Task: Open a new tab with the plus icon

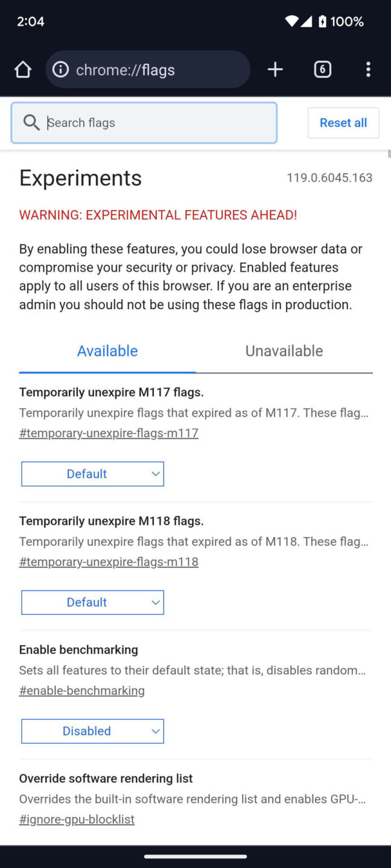Action: pyautogui.click(x=275, y=69)
